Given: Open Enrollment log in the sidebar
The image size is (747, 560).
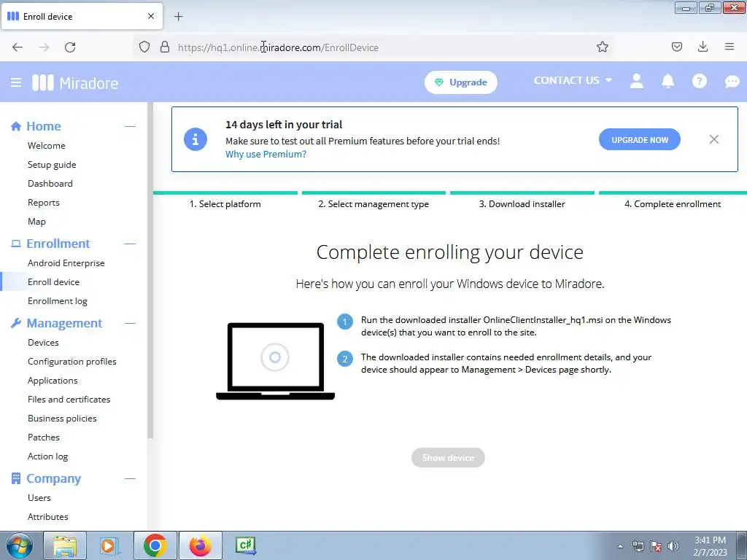Looking at the screenshot, I should [57, 301].
